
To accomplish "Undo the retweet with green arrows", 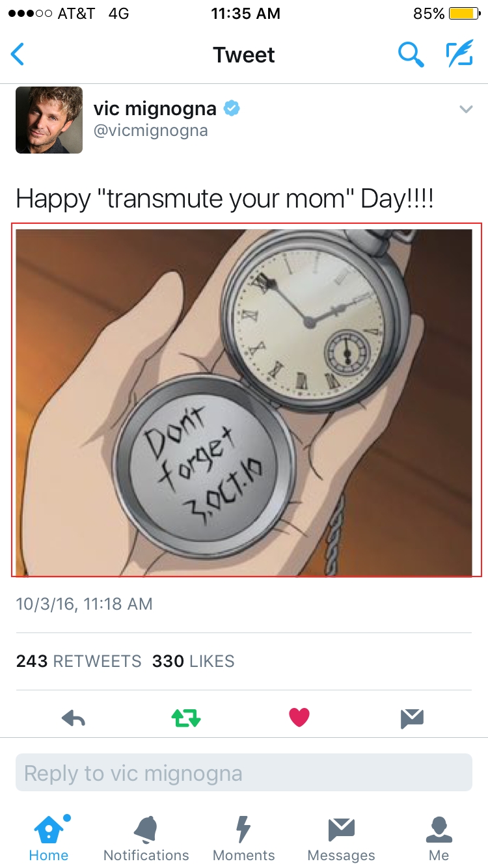I will [186, 718].
